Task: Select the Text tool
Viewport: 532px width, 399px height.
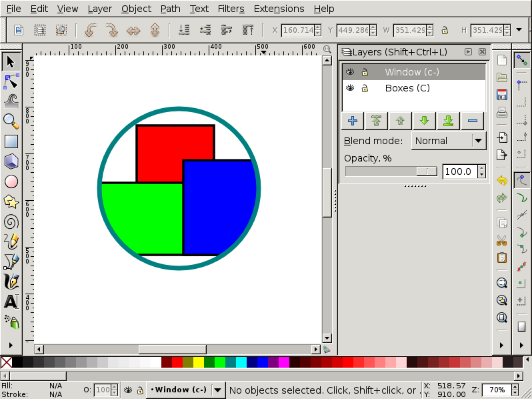Action: [11, 302]
